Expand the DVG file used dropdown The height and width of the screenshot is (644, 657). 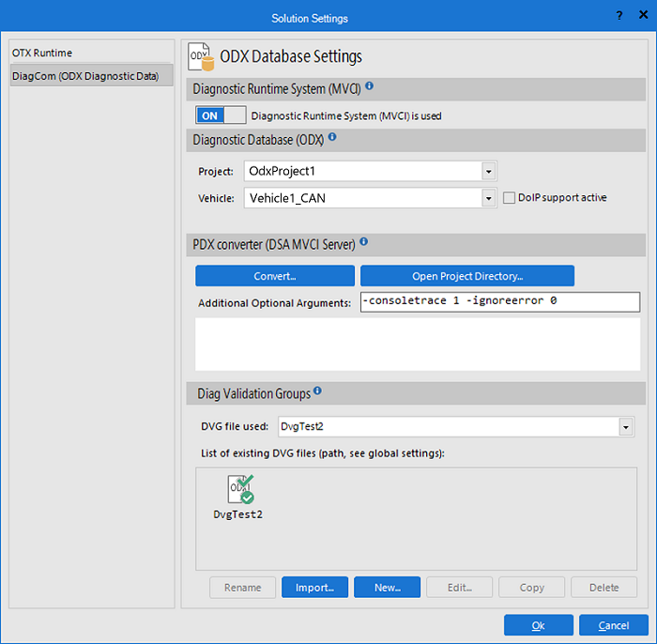[626, 427]
